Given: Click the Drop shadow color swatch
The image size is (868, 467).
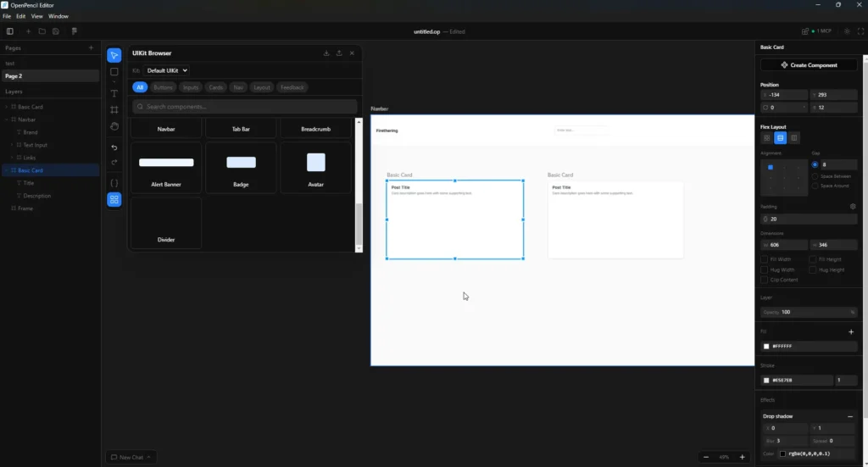Looking at the screenshot, I should [x=782, y=453].
